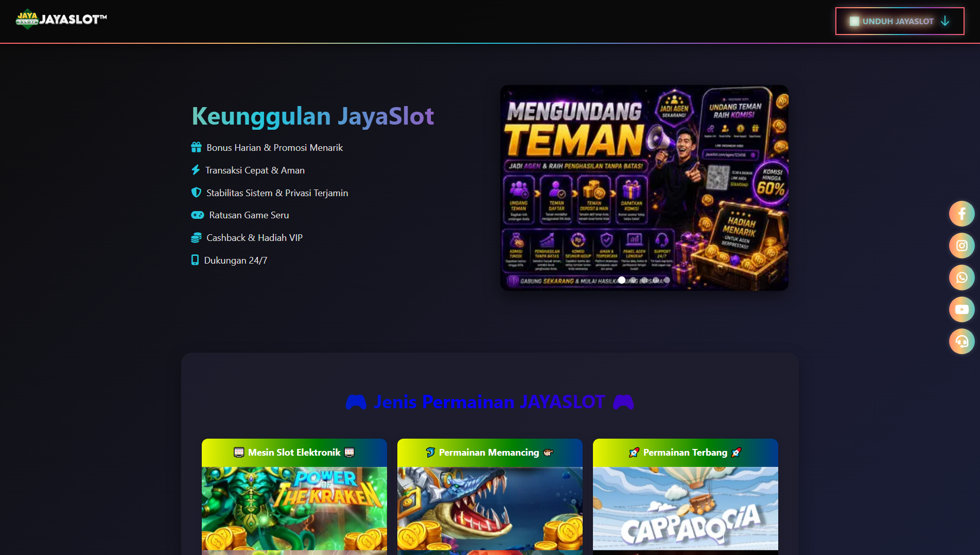Click the rocket emoji before Permainan Terbang
Screen dimensions: 980x555
pos(634,453)
